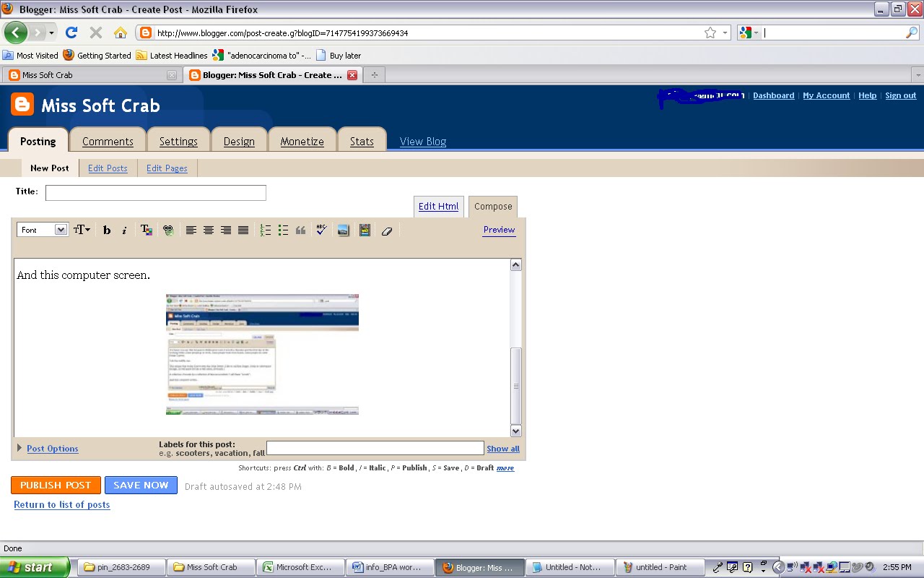This screenshot has width=924, height=578.
Task: Align text left
Action: pos(191,230)
